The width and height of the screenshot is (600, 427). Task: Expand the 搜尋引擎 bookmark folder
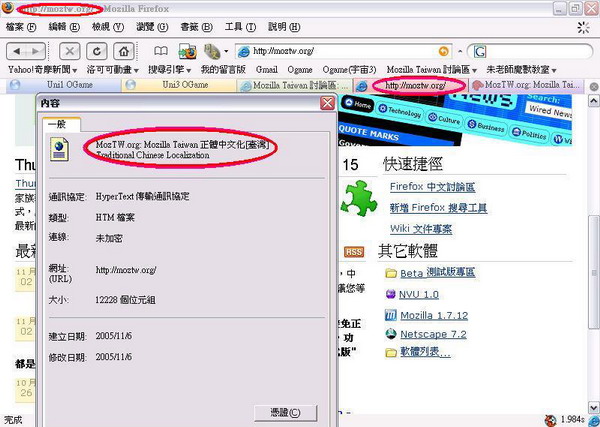click(170, 70)
